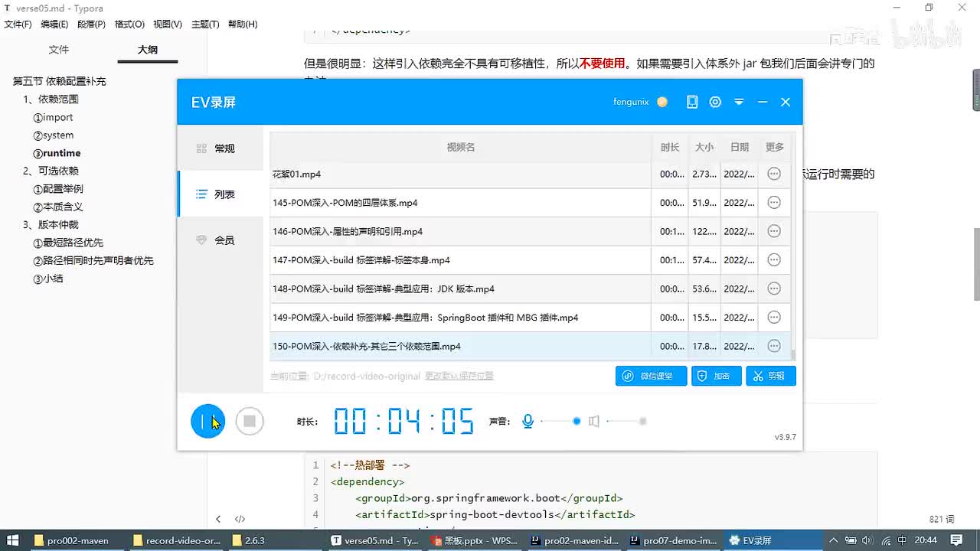
Task: Click the 微信课堂 button
Action: point(651,376)
